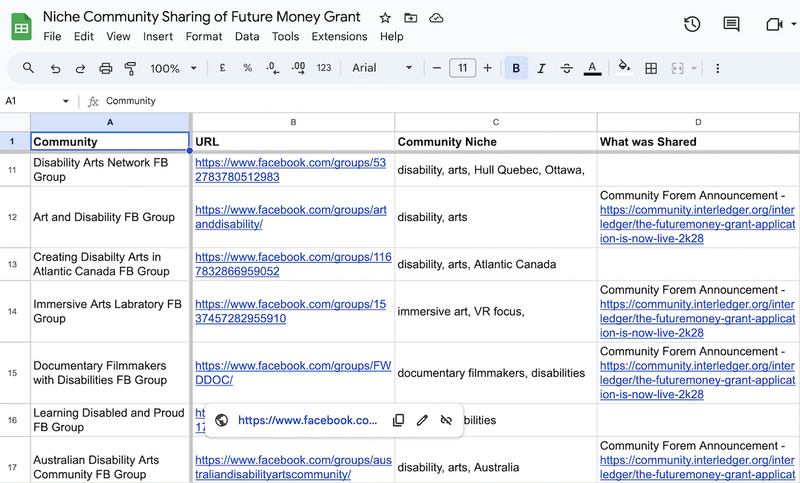Open the comments icon
The height and width of the screenshot is (483, 800).
[732, 25]
